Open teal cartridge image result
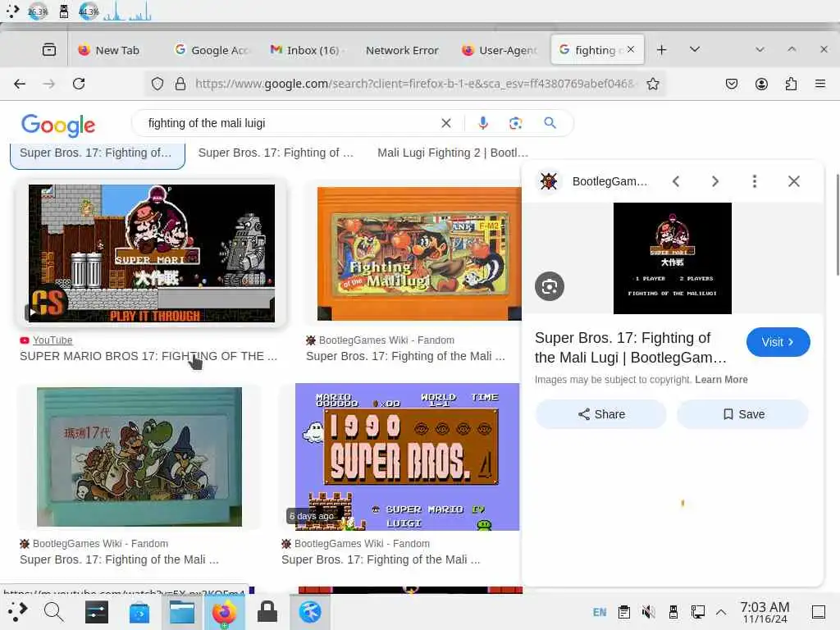 [x=139, y=456]
